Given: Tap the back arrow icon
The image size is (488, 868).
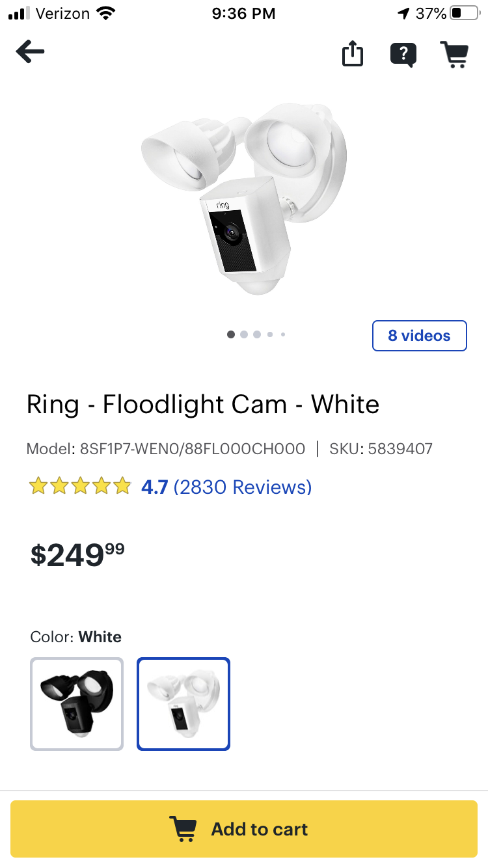Looking at the screenshot, I should (30, 52).
